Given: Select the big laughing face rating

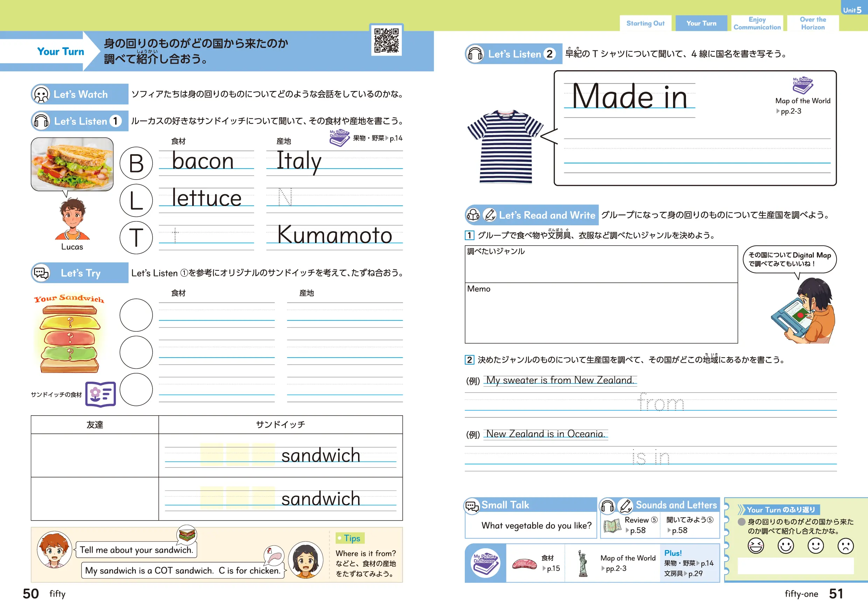Looking at the screenshot, I should [x=756, y=545].
